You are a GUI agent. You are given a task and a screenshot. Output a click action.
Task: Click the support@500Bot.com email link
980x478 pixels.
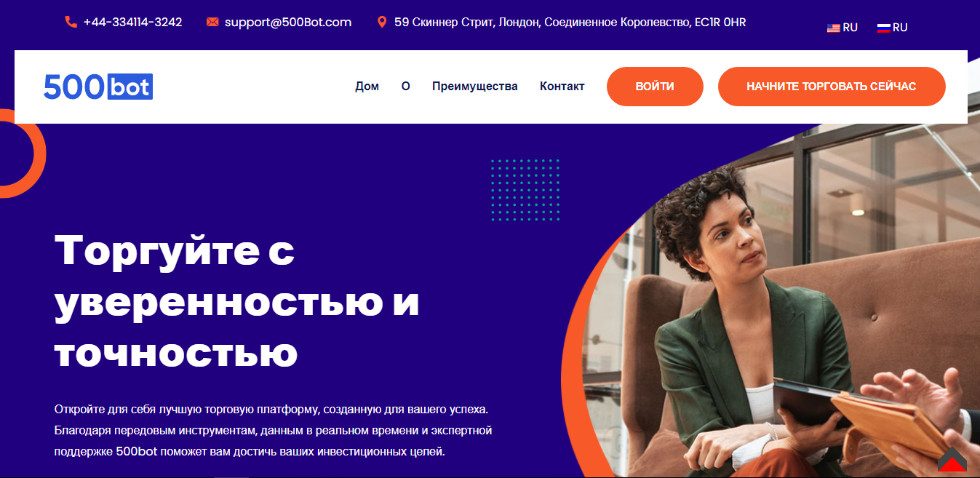pyautogui.click(x=288, y=22)
